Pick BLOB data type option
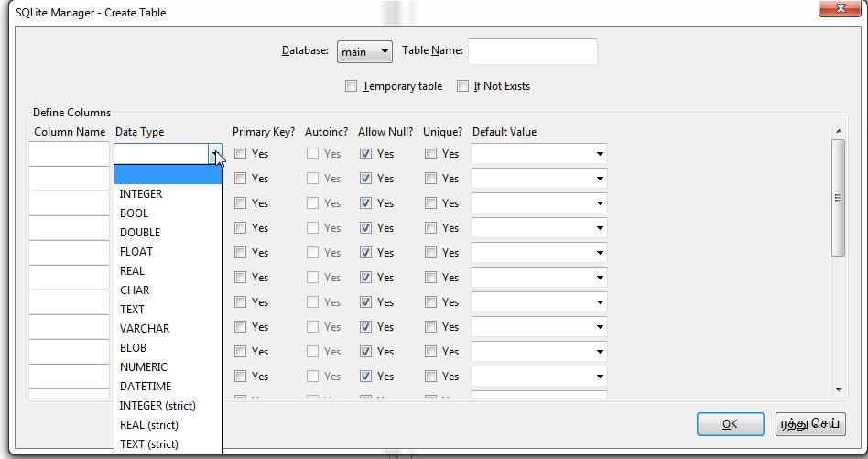Screen dimensions: 868x459 (x=133, y=348)
